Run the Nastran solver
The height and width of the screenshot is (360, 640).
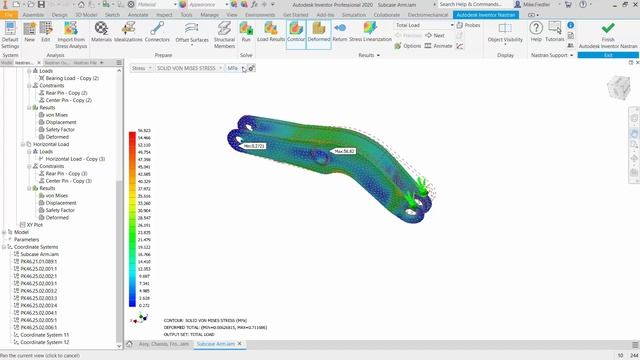246,33
